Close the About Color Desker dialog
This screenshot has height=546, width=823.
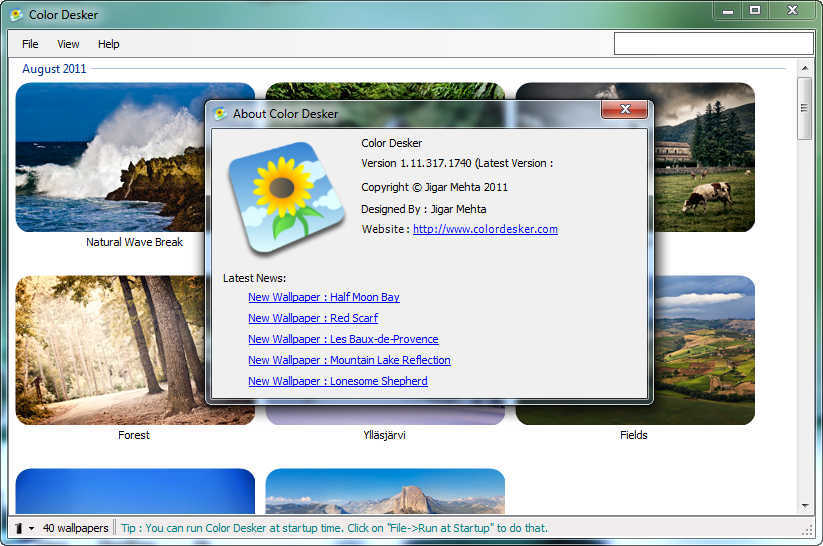[x=625, y=109]
